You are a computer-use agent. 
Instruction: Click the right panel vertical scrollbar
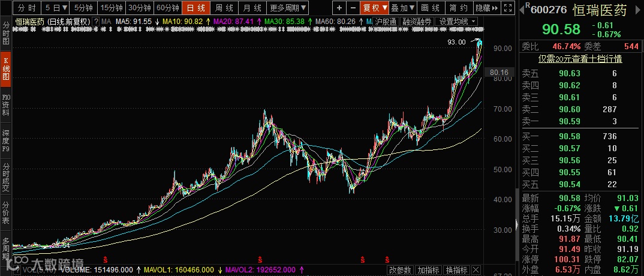[x=517, y=224]
